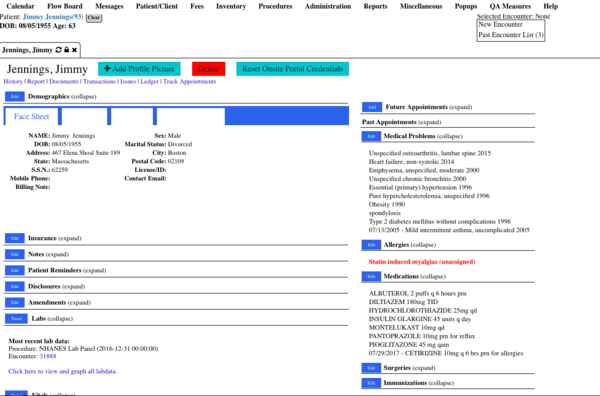The width and height of the screenshot is (600, 396).
Task: Open the Help menu
Action: tap(551, 6)
